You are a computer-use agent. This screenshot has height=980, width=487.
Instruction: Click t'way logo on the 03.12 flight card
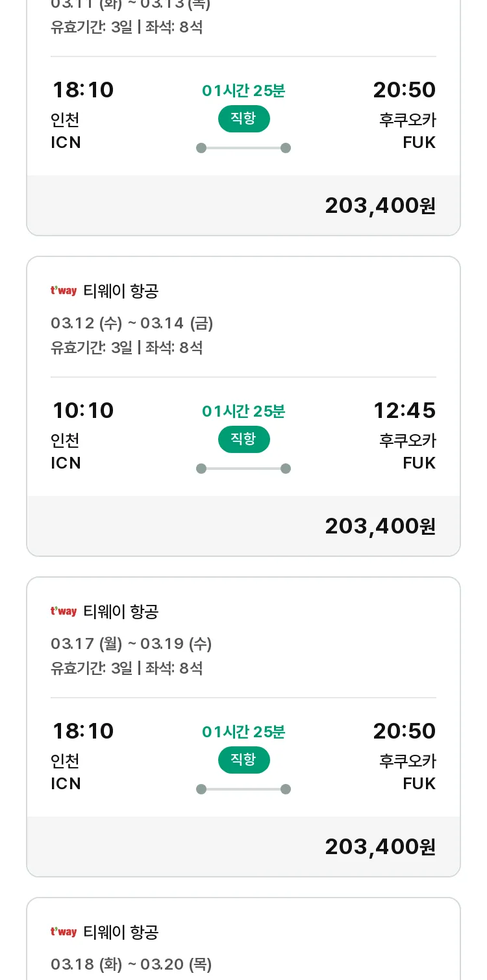click(x=64, y=291)
